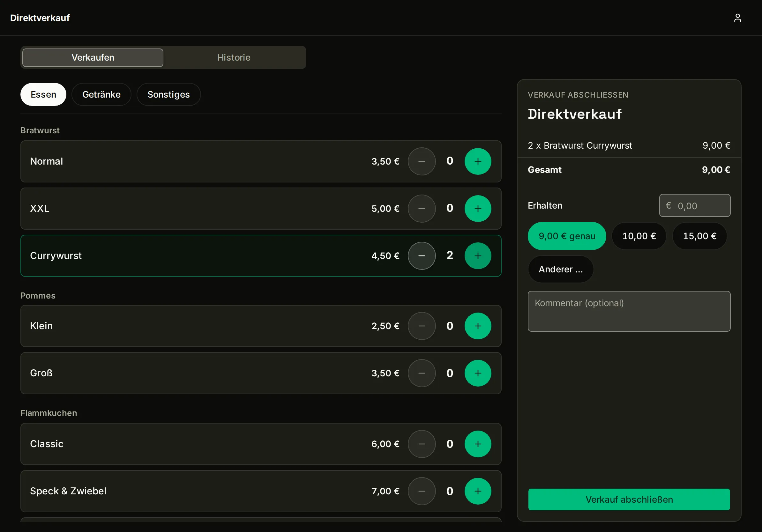Click the Erhalten amount input field

(695, 206)
